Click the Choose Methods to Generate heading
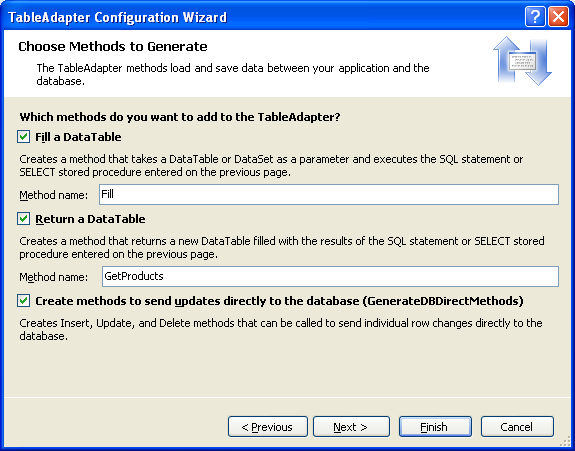575x451 pixels. (113, 47)
